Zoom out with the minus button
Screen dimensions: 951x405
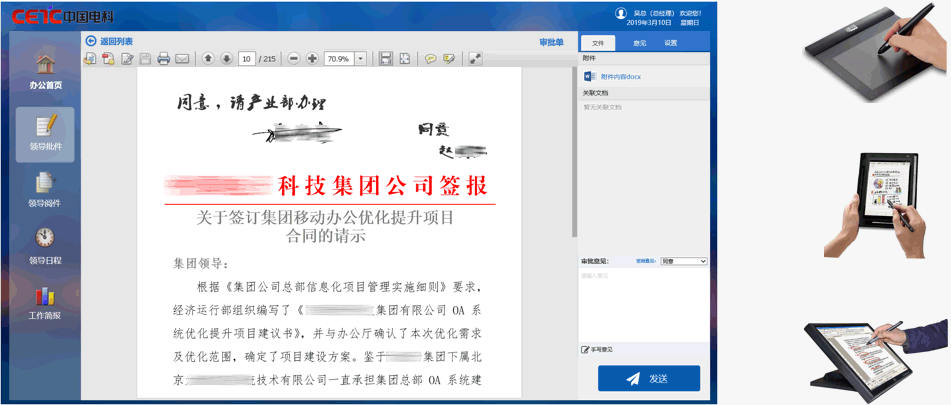[294, 59]
